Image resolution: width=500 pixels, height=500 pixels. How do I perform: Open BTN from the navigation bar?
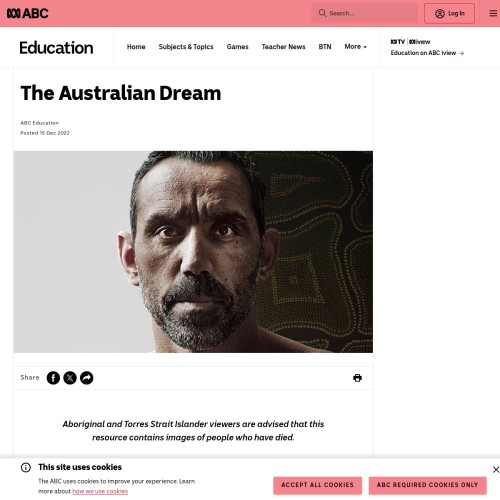pos(325,47)
